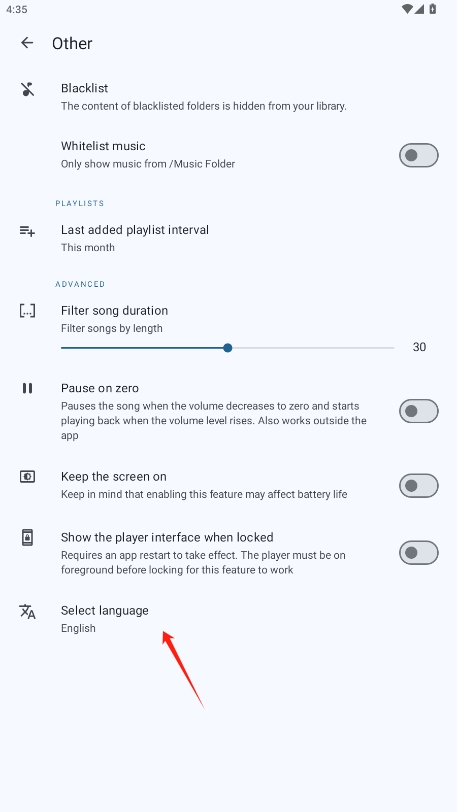Tap the Filter song duration title
457x812 pixels.
click(115, 311)
